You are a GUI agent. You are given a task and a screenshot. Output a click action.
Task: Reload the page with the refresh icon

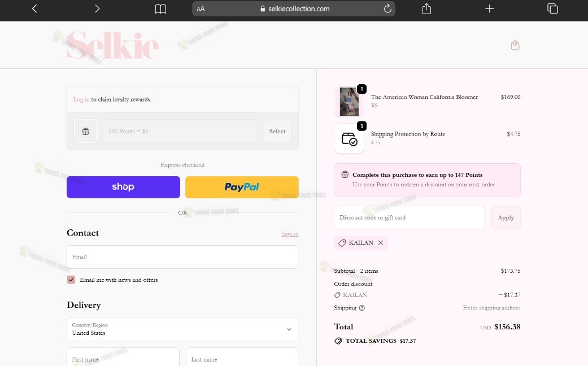click(x=387, y=8)
